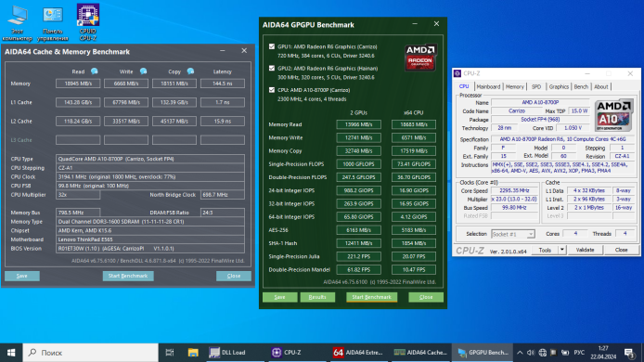Open the CPUID CPU-Z desktop shortcut
This screenshot has width=644, height=362.
click(x=88, y=23)
